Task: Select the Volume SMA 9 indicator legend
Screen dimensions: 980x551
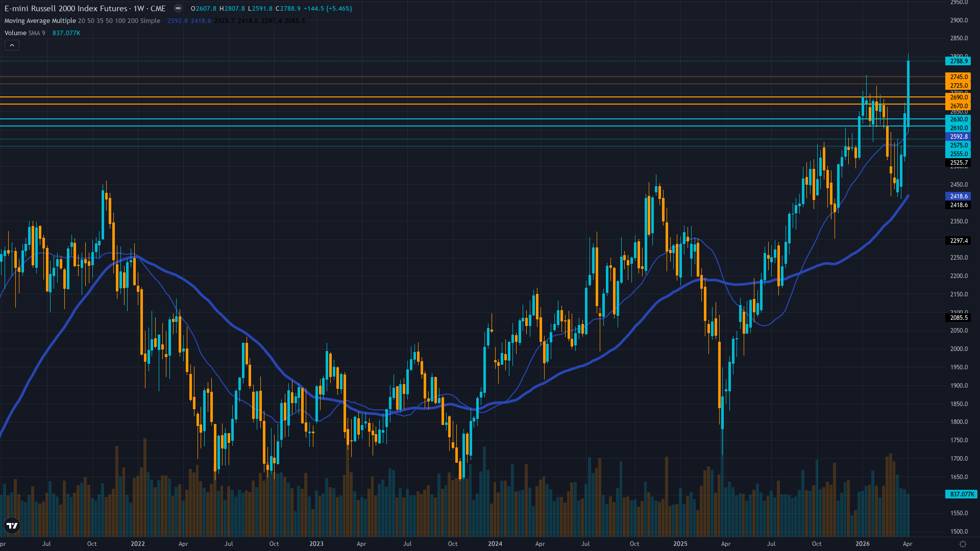Action: point(24,33)
